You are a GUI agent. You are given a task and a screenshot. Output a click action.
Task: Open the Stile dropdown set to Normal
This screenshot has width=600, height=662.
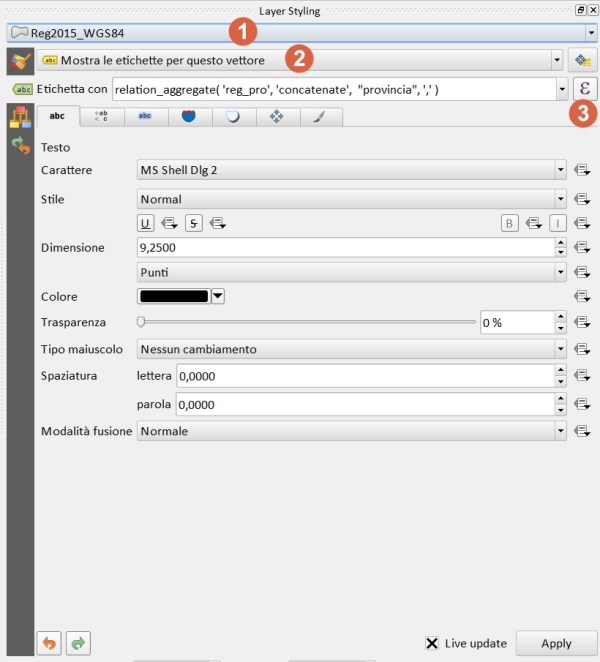tap(350, 199)
